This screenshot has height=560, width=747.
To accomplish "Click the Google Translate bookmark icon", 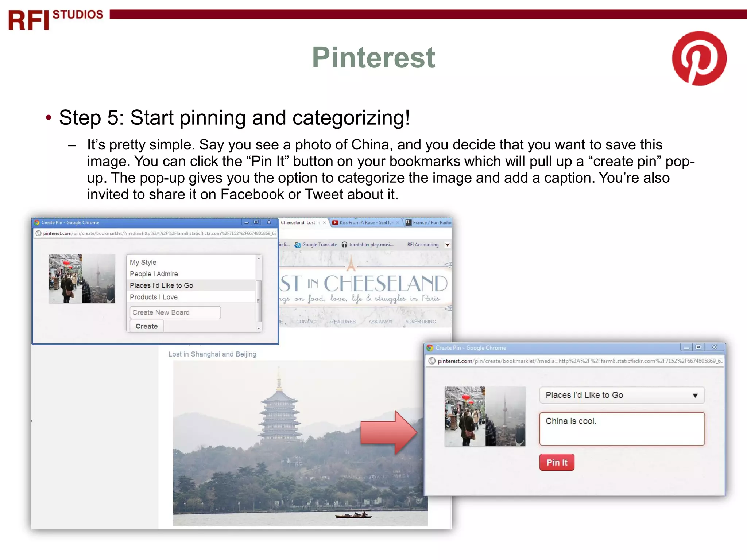I will point(298,245).
